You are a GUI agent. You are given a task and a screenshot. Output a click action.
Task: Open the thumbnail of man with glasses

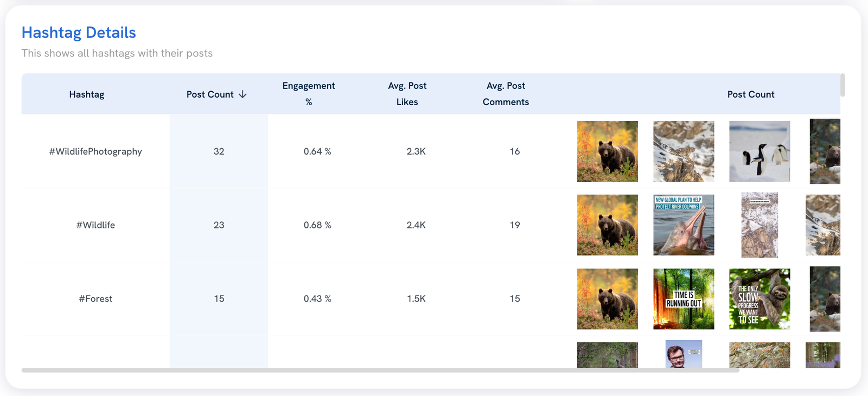coord(684,354)
